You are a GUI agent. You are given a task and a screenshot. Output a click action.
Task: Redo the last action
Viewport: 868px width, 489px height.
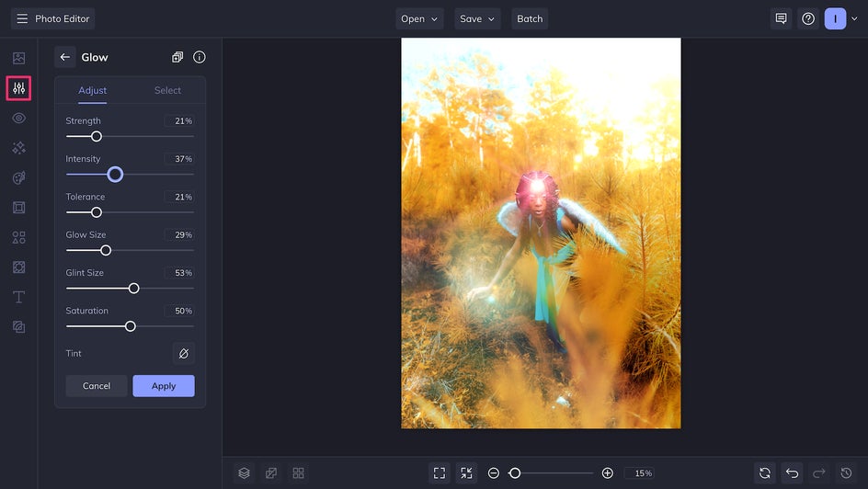click(819, 473)
